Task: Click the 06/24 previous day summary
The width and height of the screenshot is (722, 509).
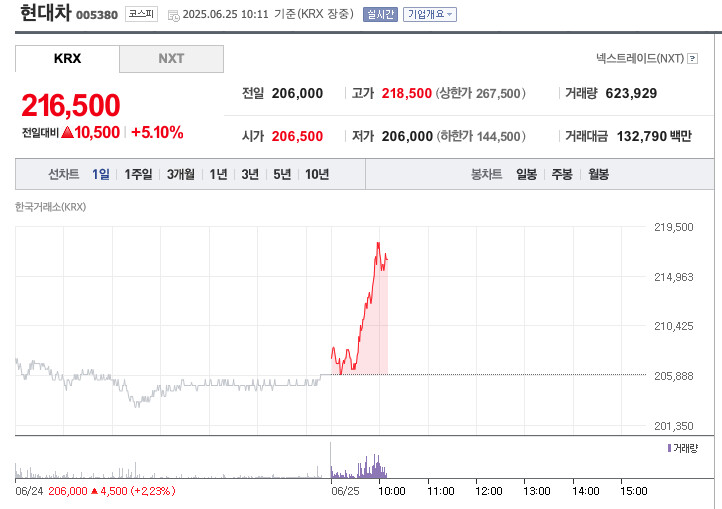Action: [x=95, y=491]
